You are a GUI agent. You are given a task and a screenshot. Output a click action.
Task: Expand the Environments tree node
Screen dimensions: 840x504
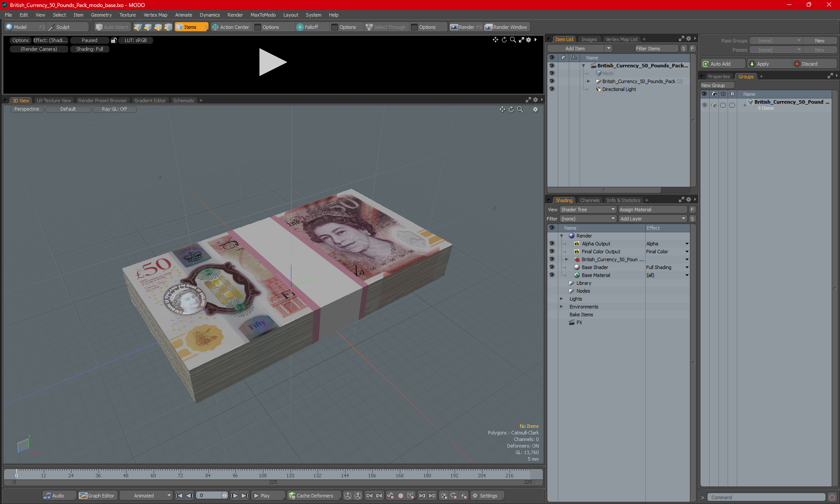pyautogui.click(x=562, y=307)
